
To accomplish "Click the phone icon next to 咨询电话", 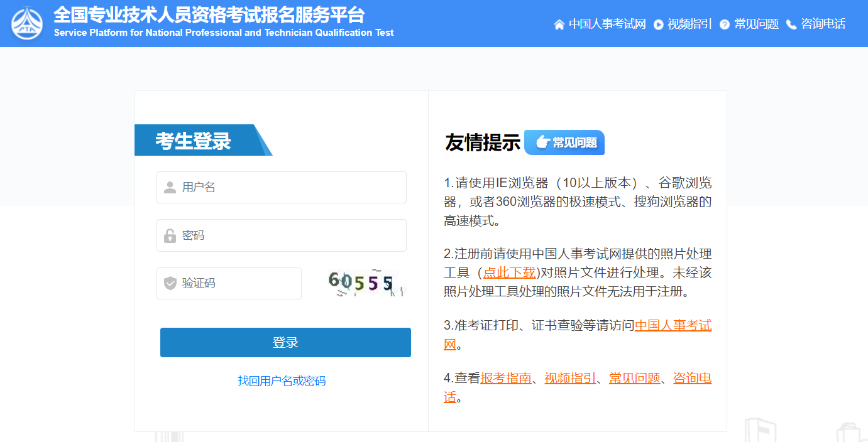I will coord(792,24).
